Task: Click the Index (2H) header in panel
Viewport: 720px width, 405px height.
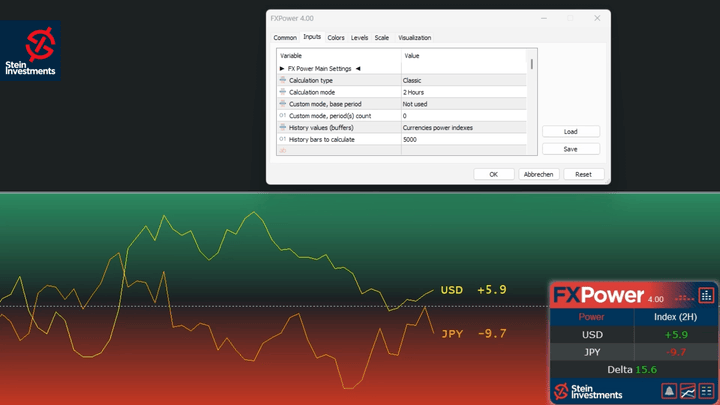Action: (x=675, y=317)
